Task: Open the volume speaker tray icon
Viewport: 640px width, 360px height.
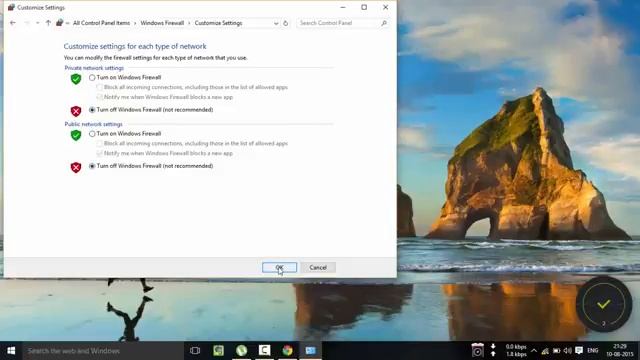Action: pos(567,351)
